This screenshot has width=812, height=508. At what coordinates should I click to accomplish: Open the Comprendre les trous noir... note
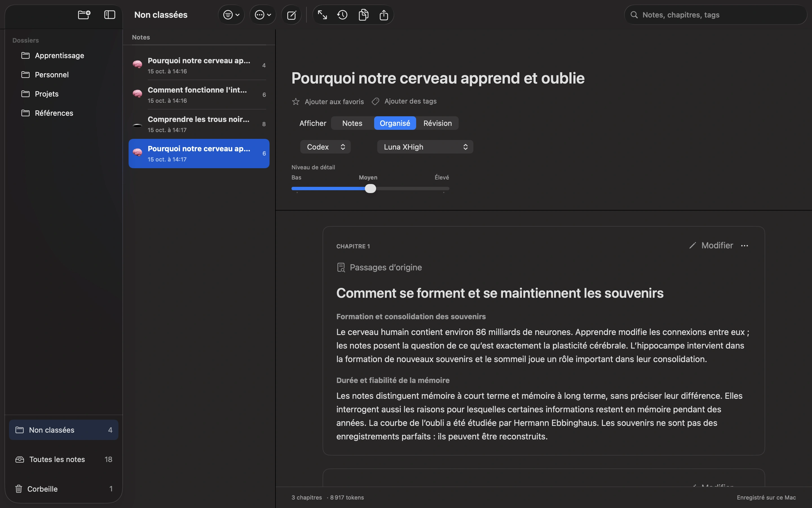[x=199, y=124]
